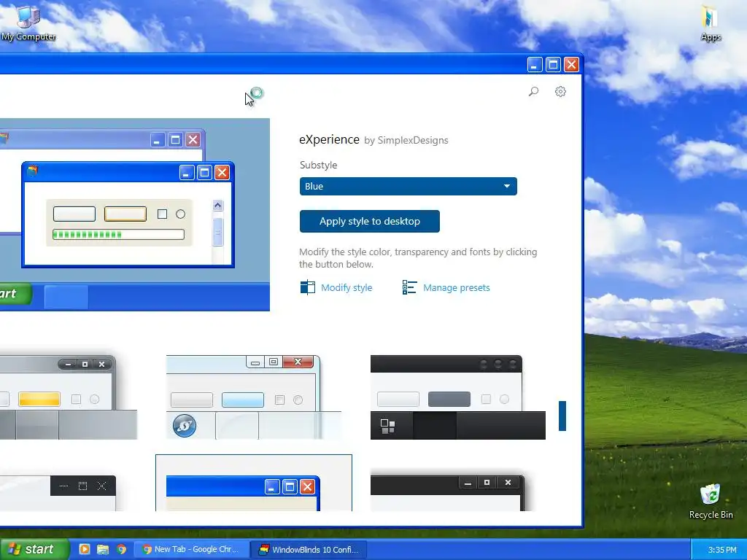
Task: Select the Apps desktop folder icon
Action: point(711,23)
